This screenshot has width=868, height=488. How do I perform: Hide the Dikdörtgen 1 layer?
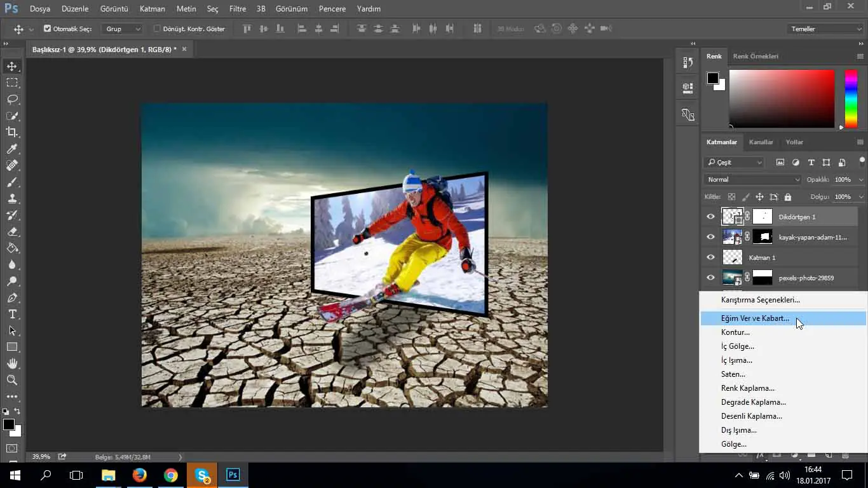pyautogui.click(x=710, y=217)
